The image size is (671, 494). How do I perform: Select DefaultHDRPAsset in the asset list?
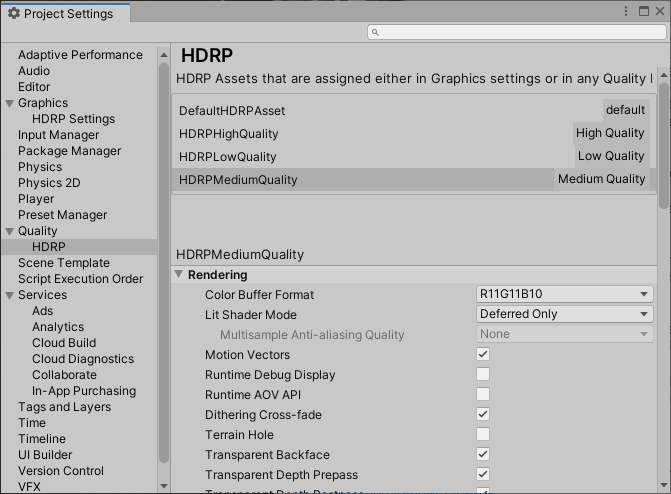coord(413,110)
